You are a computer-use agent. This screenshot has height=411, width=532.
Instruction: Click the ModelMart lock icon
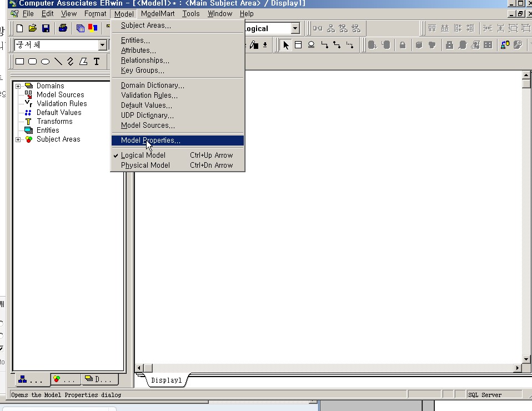(x=403, y=45)
